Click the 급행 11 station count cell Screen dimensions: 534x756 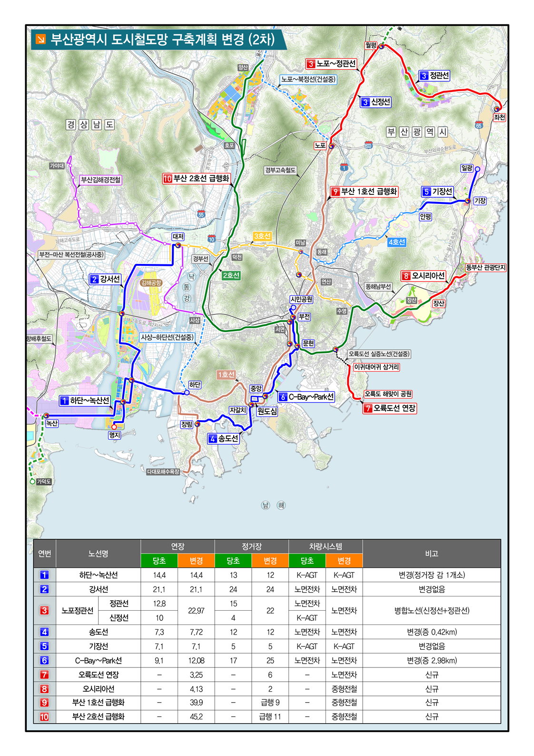tap(270, 716)
